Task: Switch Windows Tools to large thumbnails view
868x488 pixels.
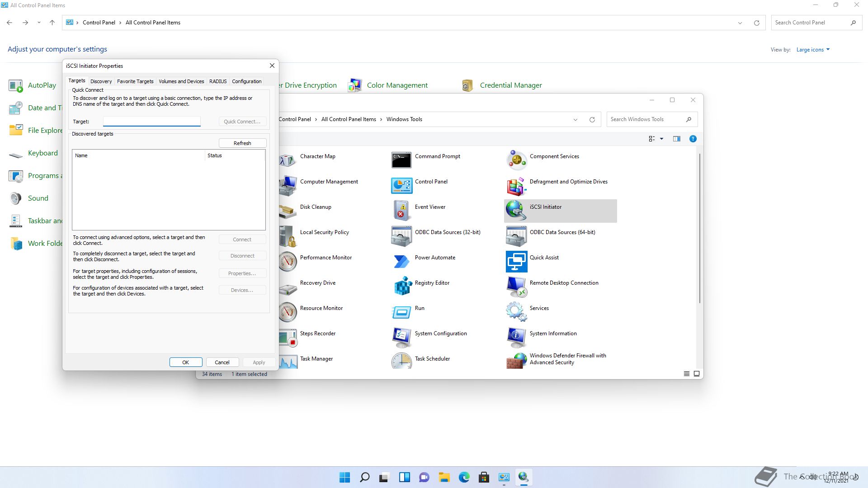Action: pyautogui.click(x=697, y=374)
